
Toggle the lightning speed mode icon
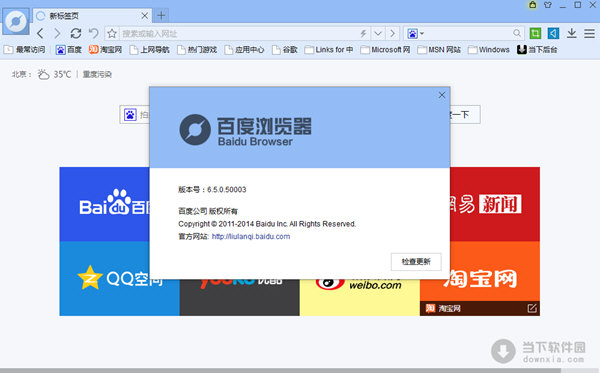[363, 34]
